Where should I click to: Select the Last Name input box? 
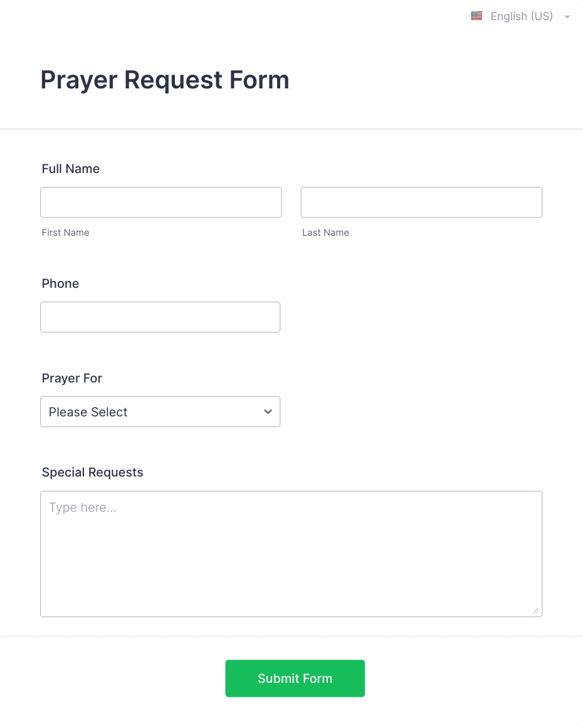(x=421, y=202)
